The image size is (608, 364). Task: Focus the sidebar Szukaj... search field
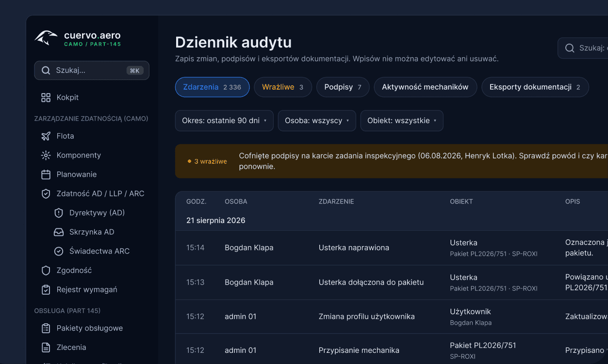[x=92, y=70]
